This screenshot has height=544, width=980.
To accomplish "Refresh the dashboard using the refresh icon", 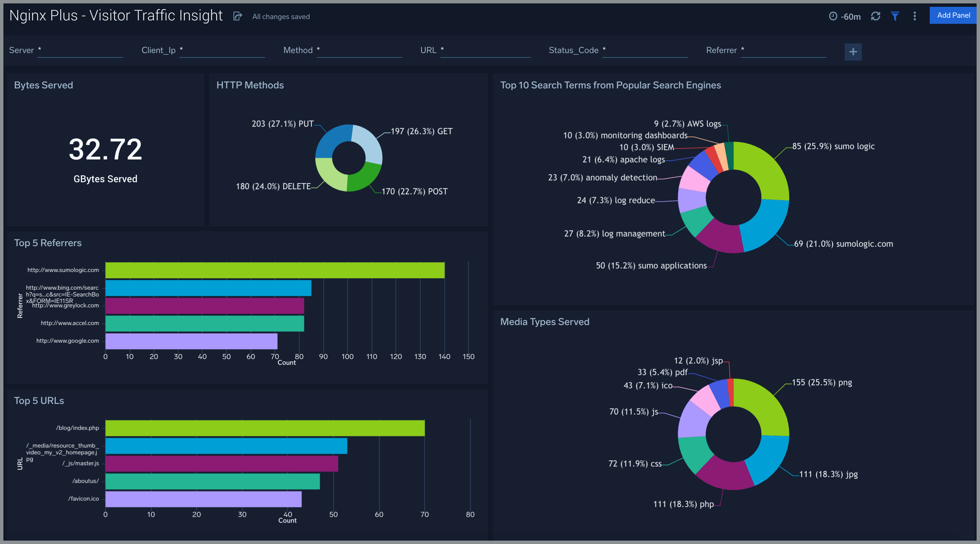I will [x=875, y=16].
